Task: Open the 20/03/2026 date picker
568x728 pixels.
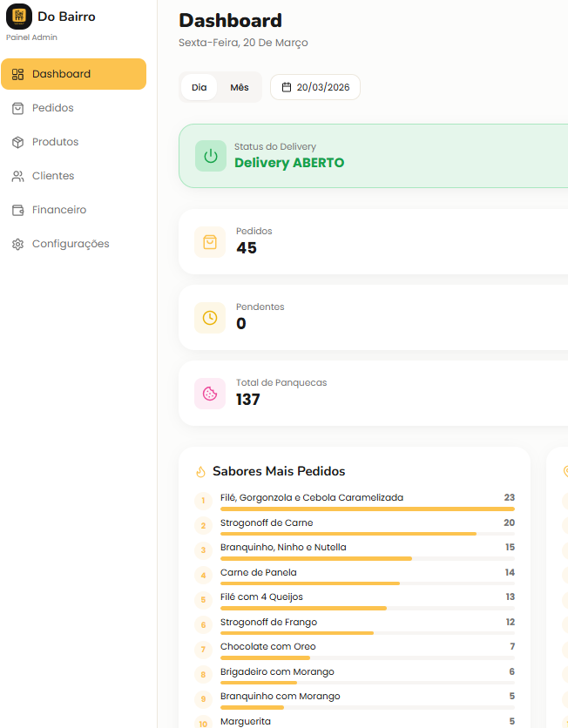Action: [315, 87]
